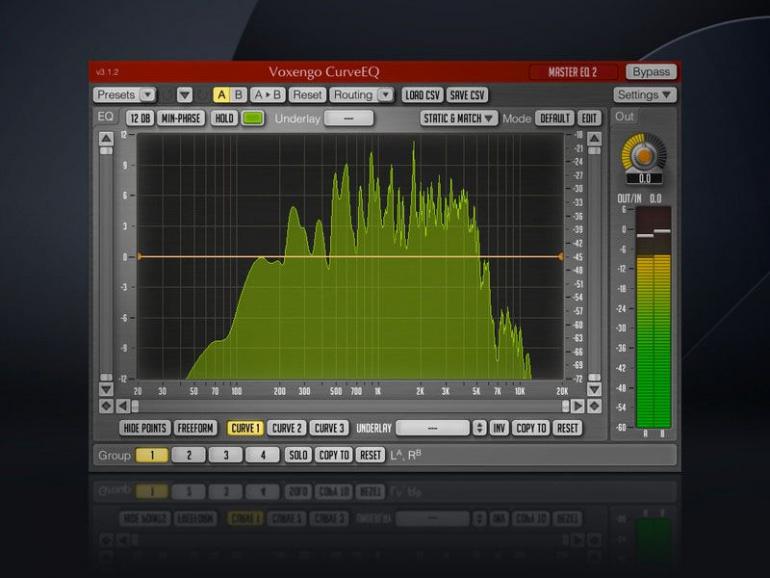Open the Settings menu

644,95
